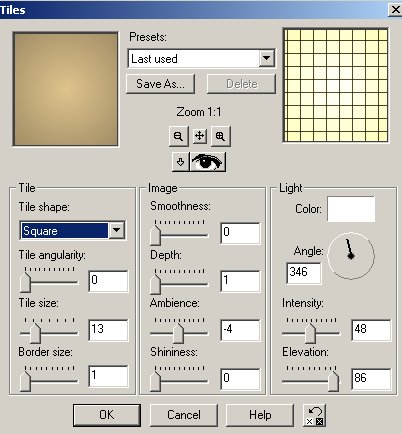Screen dimensions: 402x434
Task: Click the Save As button
Action: 160,84
